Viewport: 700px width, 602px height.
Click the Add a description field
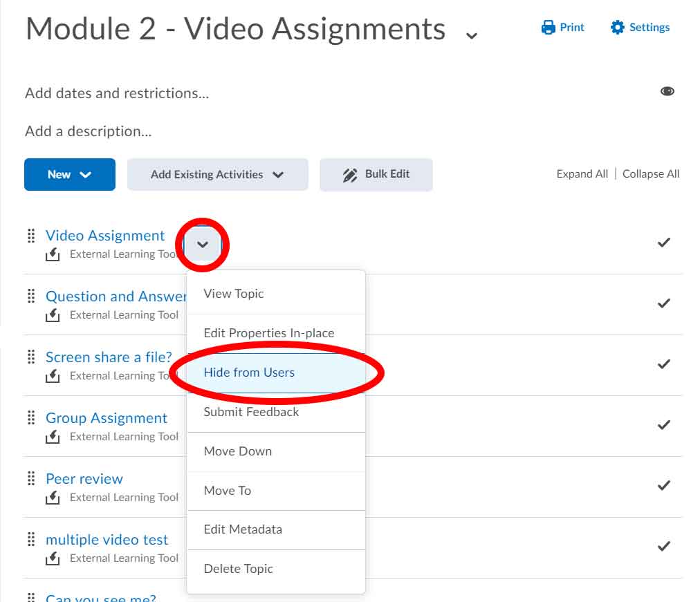coord(89,131)
